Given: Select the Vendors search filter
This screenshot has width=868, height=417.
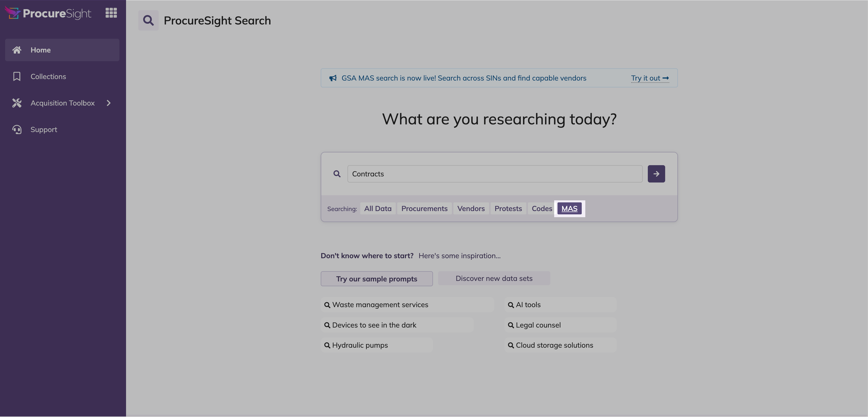Looking at the screenshot, I should (x=471, y=208).
